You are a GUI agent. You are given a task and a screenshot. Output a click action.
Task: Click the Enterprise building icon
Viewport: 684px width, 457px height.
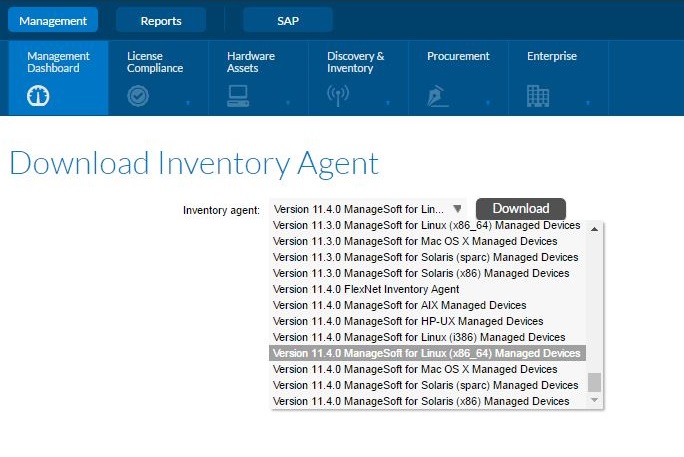point(538,96)
